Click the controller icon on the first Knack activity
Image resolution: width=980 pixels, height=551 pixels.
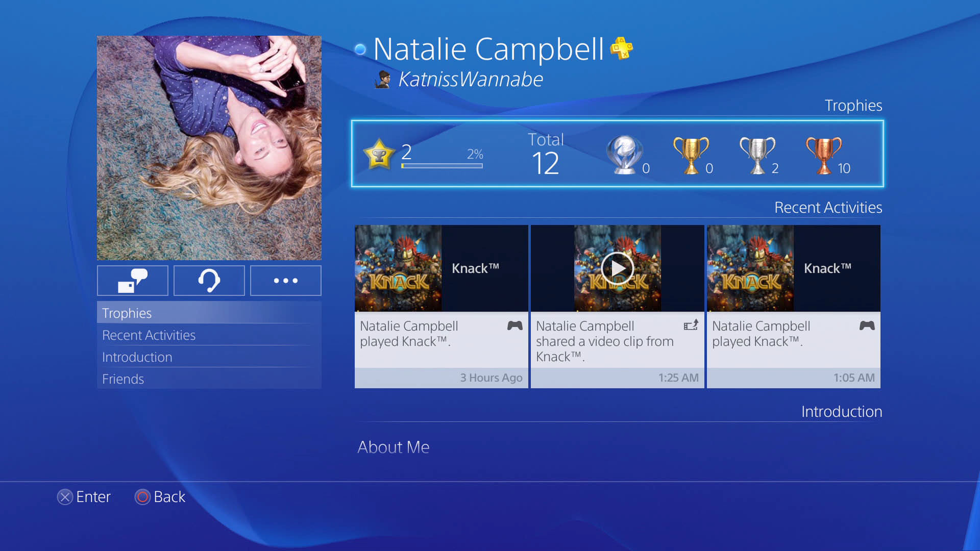click(x=514, y=325)
